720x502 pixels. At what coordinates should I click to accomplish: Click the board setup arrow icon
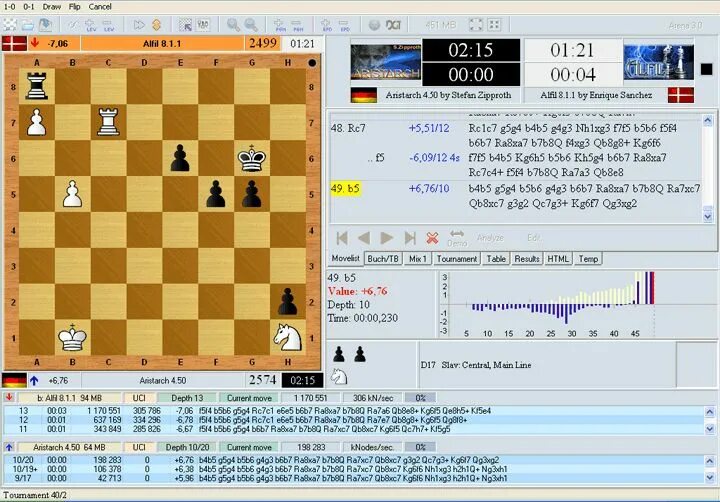[x=186, y=25]
